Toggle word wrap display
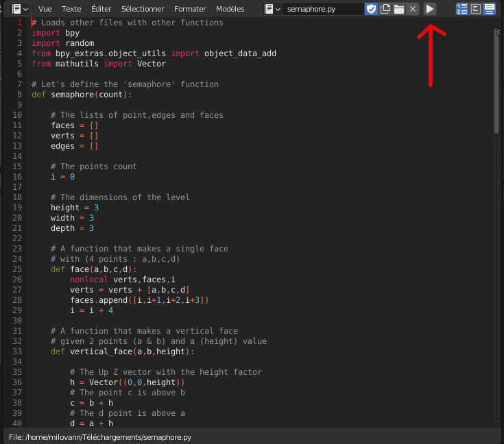The width and height of the screenshot is (504, 444). coord(475,9)
